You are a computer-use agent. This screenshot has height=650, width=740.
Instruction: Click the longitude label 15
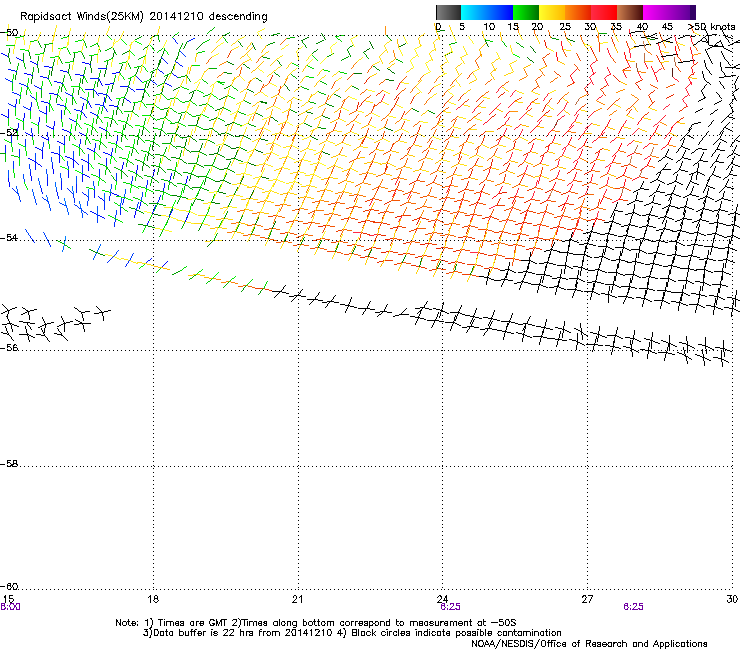coord(8,599)
